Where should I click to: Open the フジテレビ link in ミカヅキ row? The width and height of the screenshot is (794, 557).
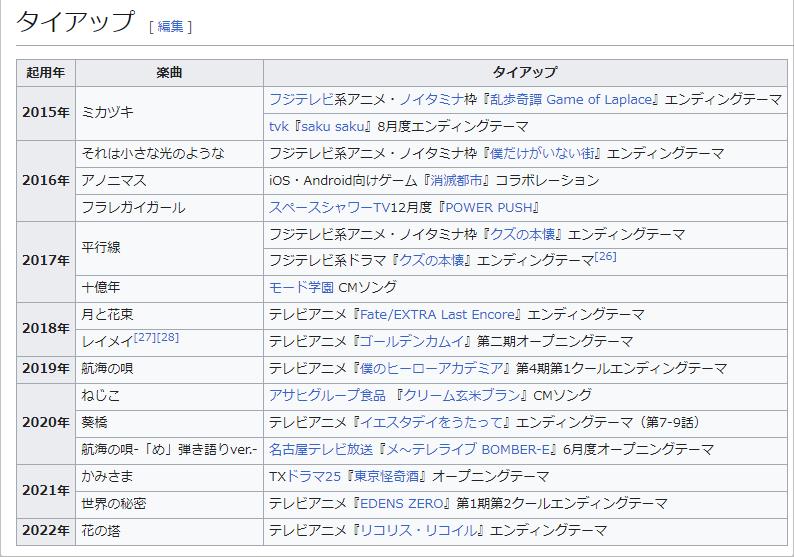(301, 99)
